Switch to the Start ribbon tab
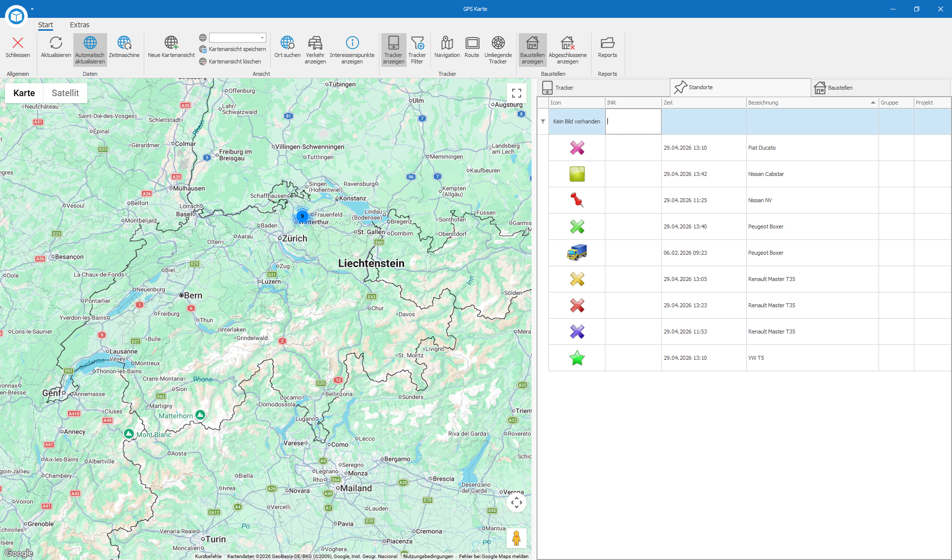This screenshot has height=560, width=952. coord(46,25)
